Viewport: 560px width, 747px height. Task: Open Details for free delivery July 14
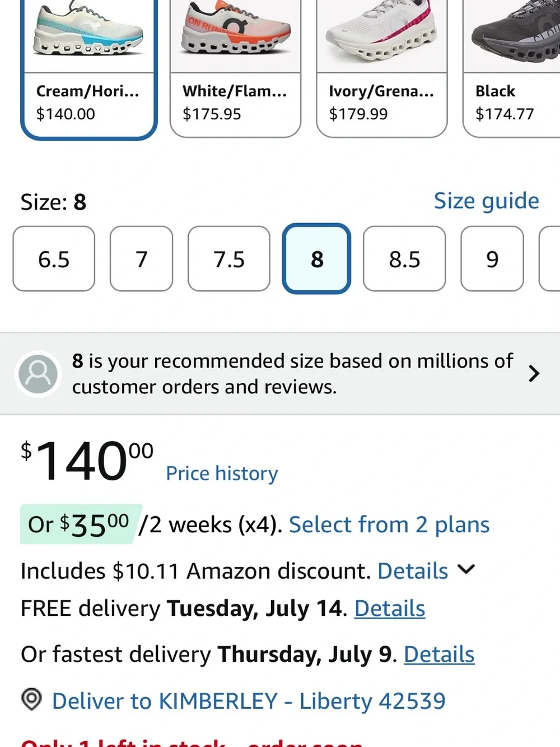tap(390, 609)
